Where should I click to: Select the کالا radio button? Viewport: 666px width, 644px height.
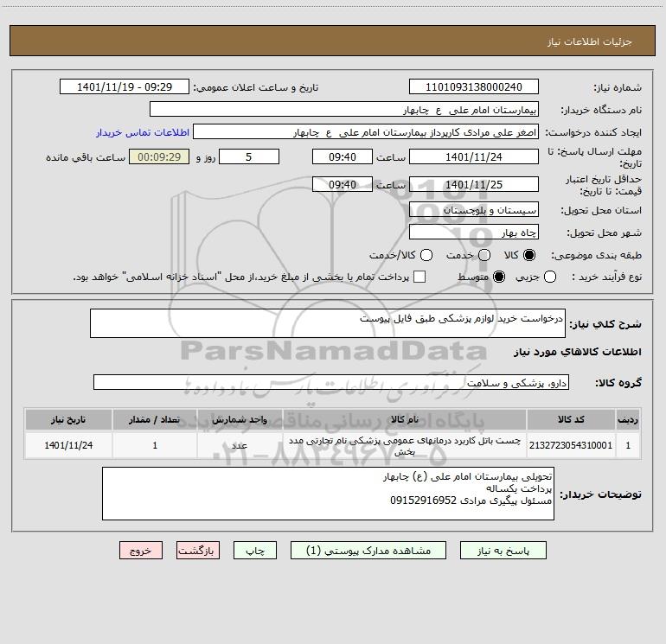click(529, 255)
